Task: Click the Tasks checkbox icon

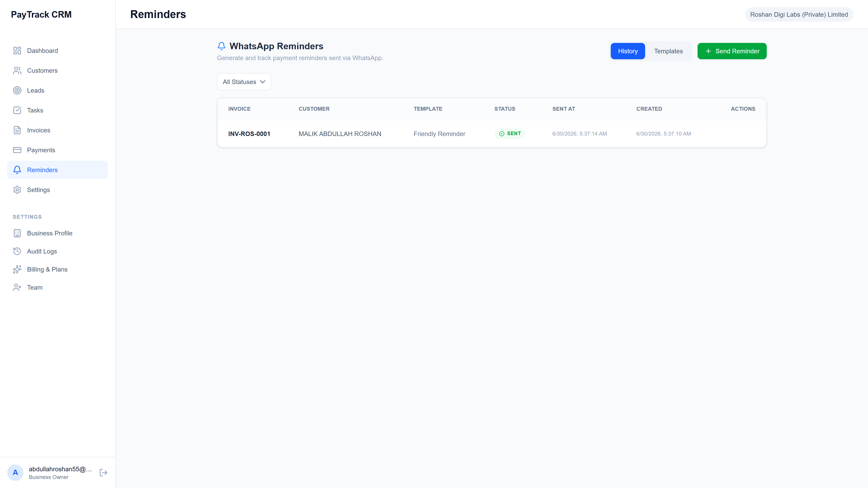Action: (17, 110)
